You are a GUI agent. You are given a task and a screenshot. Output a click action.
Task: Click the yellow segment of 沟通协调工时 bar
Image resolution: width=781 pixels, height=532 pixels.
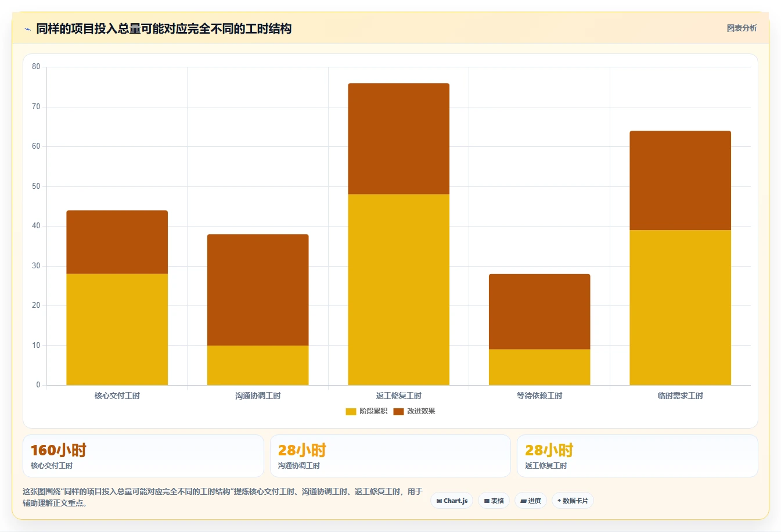258,365
